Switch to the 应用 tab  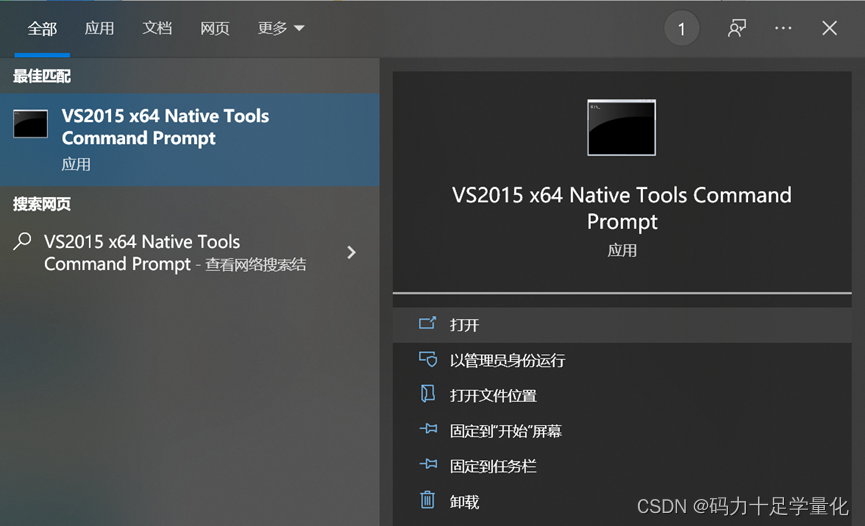click(99, 28)
